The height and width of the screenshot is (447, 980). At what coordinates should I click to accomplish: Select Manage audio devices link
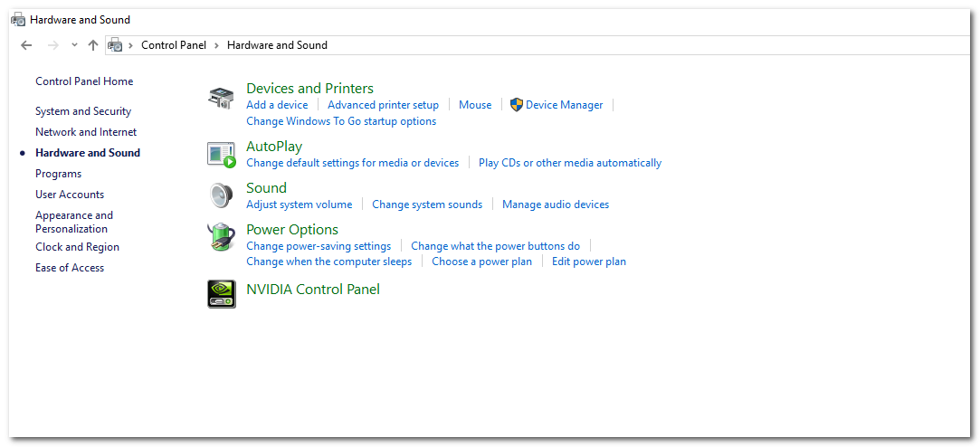[x=556, y=204]
